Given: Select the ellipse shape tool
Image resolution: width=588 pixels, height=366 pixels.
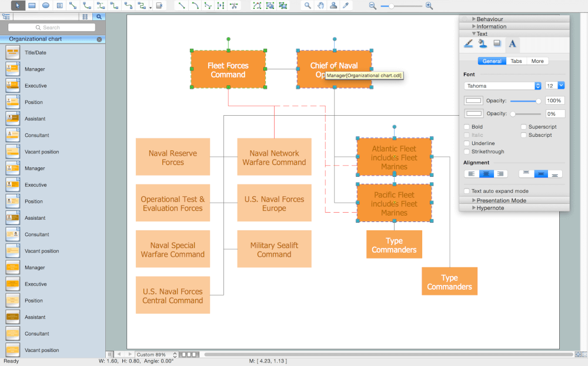Looking at the screenshot, I should pos(46,5).
